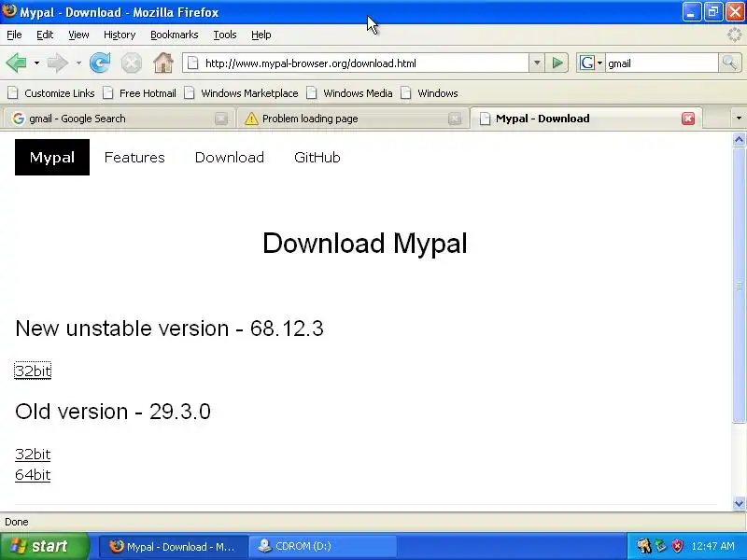747x560 pixels.
Task: Download 32bit of unstable version 68.12.3
Action: 33,371
